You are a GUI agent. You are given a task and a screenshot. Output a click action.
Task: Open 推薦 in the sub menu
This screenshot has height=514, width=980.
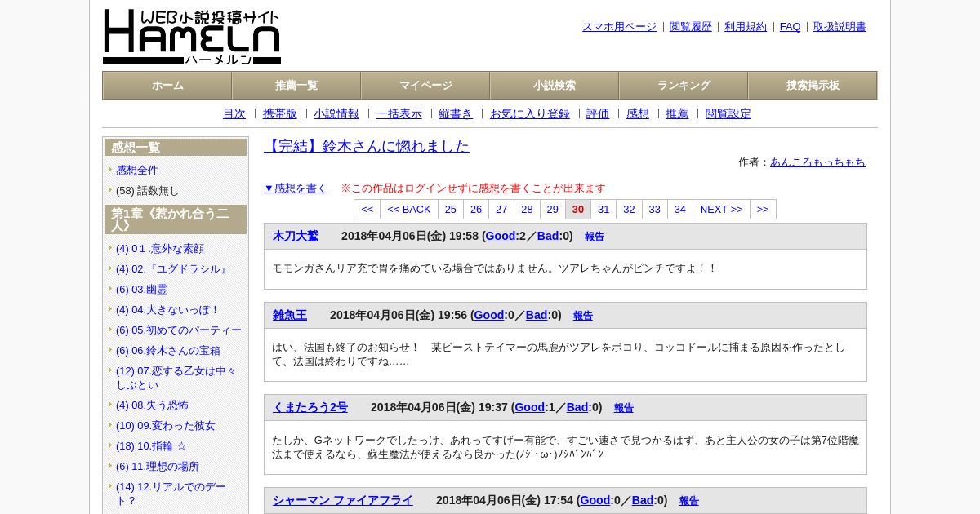click(x=677, y=113)
